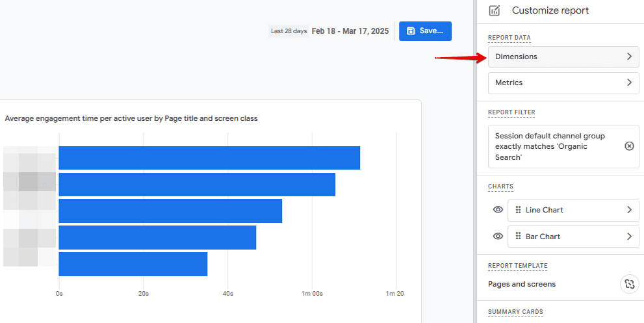Image resolution: width=644 pixels, height=323 pixels.
Task: Unlink the Pages and screens template
Action: point(628,284)
